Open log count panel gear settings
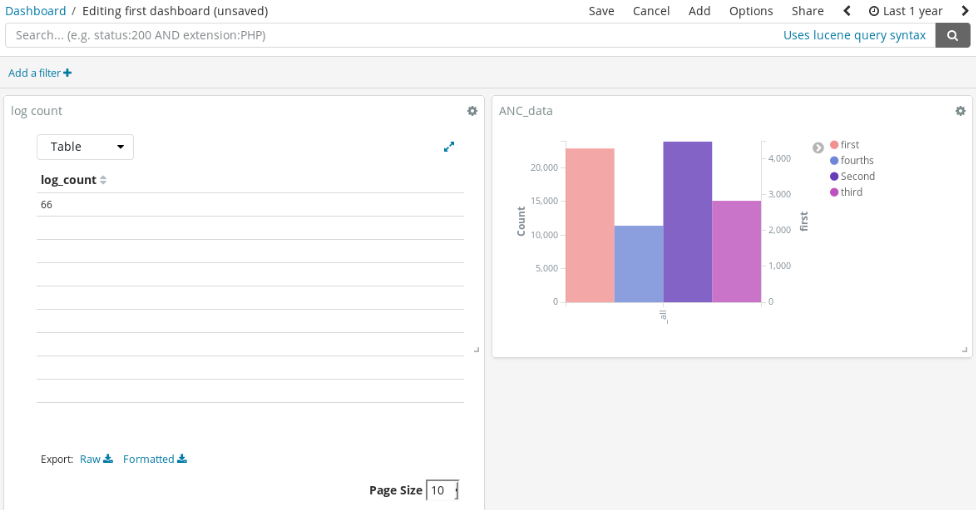 pyautogui.click(x=472, y=111)
